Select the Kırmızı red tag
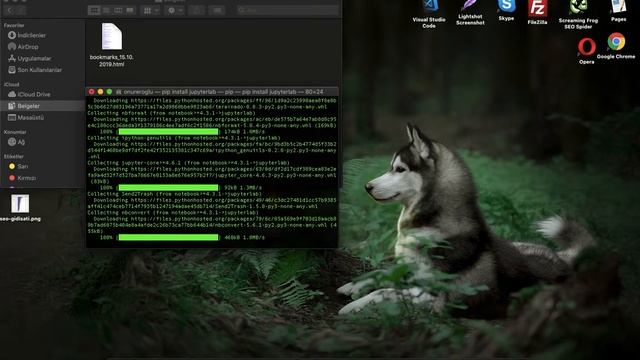640x360 pixels. (x=22, y=178)
